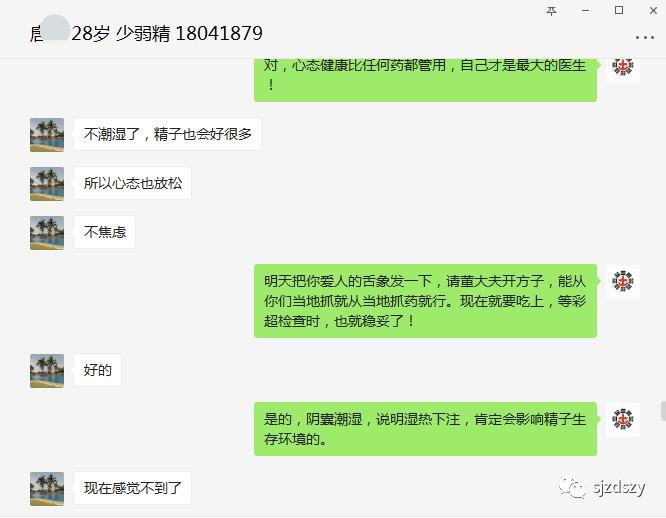Click the chat title '28岁 少弱精 18041879'
Viewport: 666px width, 518px height.
166,34
